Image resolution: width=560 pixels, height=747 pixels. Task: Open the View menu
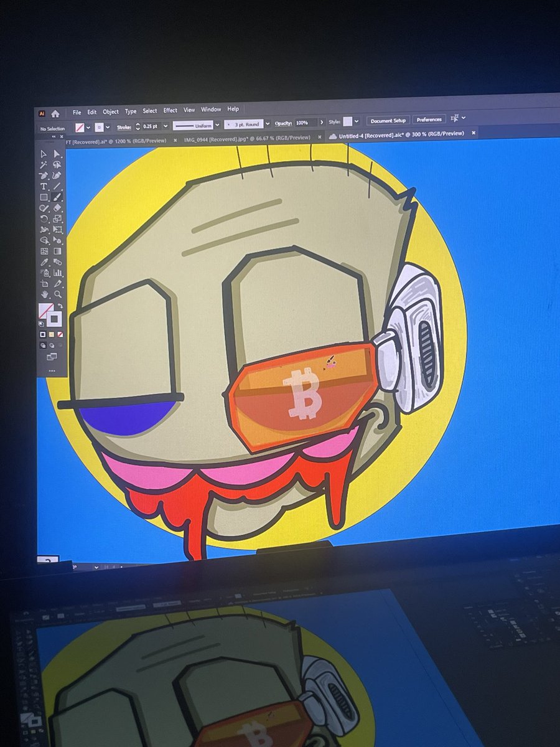click(x=189, y=110)
